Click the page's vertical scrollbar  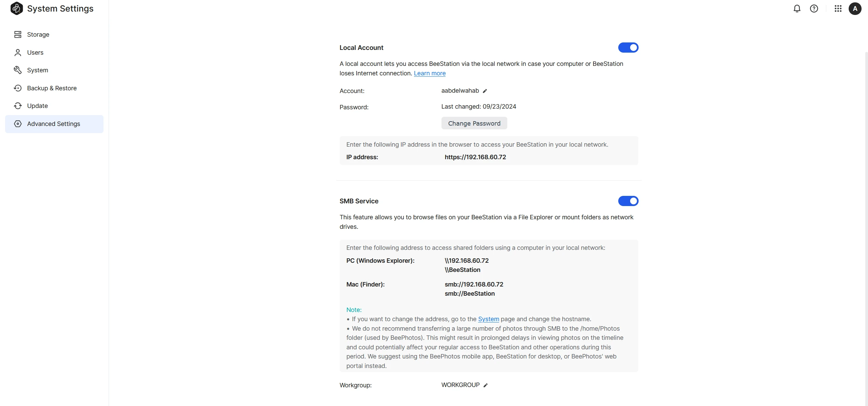(x=866, y=204)
